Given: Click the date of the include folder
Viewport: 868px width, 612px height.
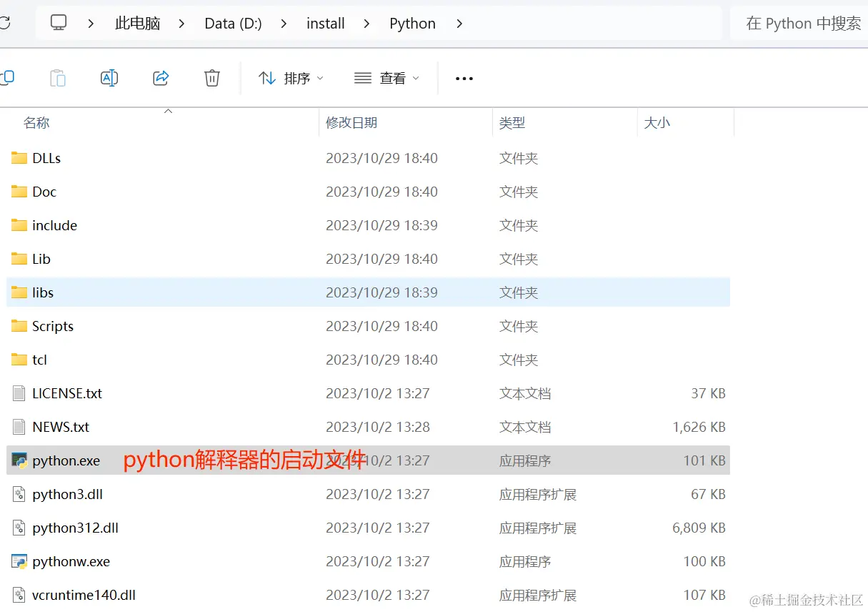Looking at the screenshot, I should pos(381,225).
